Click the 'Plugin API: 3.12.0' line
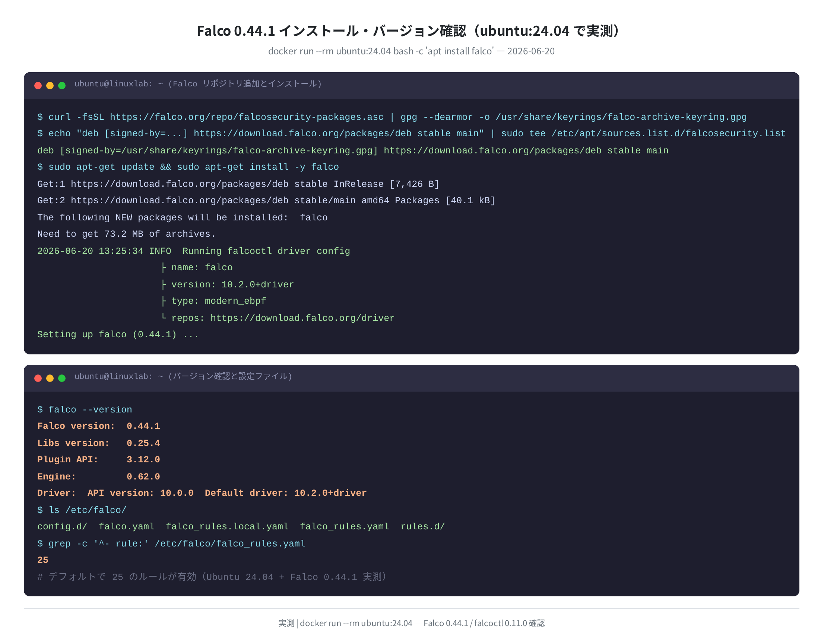 coord(98,460)
